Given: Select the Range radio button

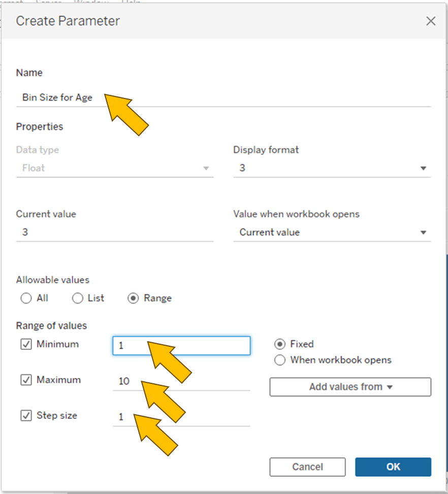Looking at the screenshot, I should 133,299.
